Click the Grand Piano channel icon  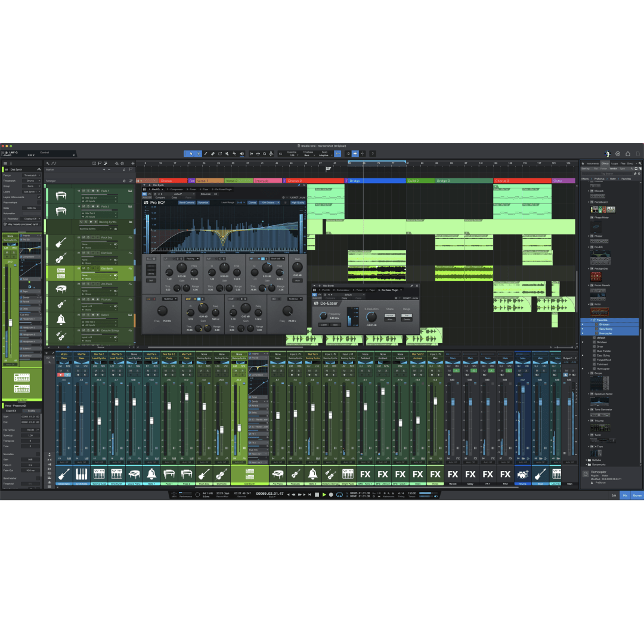pyautogui.click(x=134, y=474)
